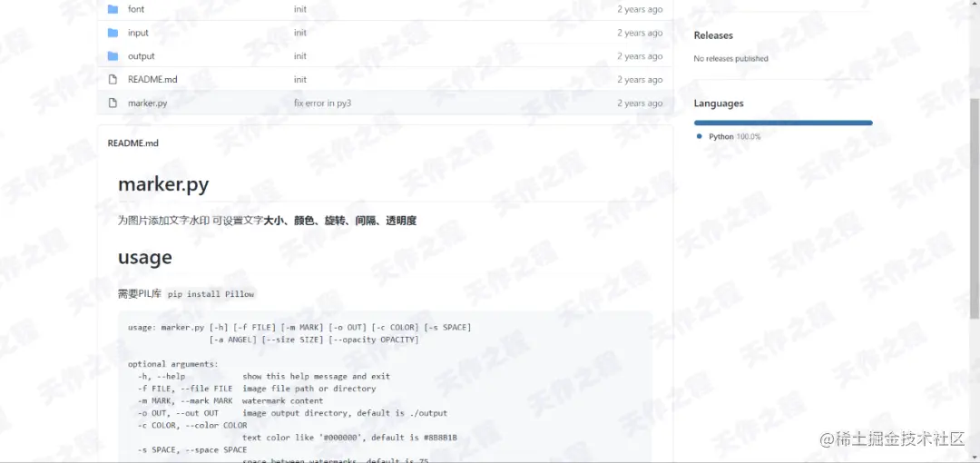Click the '-m MARK, --mark MARK' option line

pyautogui.click(x=230, y=401)
